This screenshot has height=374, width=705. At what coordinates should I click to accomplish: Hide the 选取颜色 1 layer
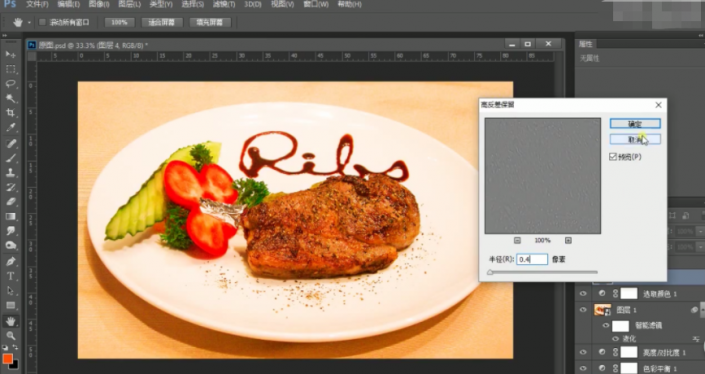(x=583, y=294)
